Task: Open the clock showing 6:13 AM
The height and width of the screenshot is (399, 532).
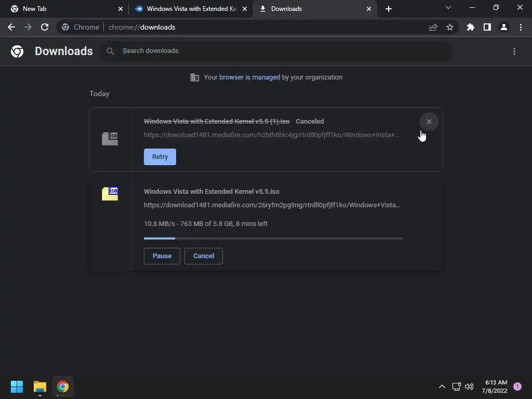Action: pos(495,387)
